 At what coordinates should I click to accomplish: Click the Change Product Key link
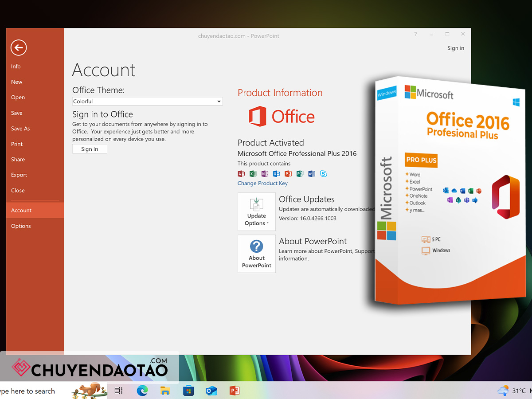tap(262, 183)
